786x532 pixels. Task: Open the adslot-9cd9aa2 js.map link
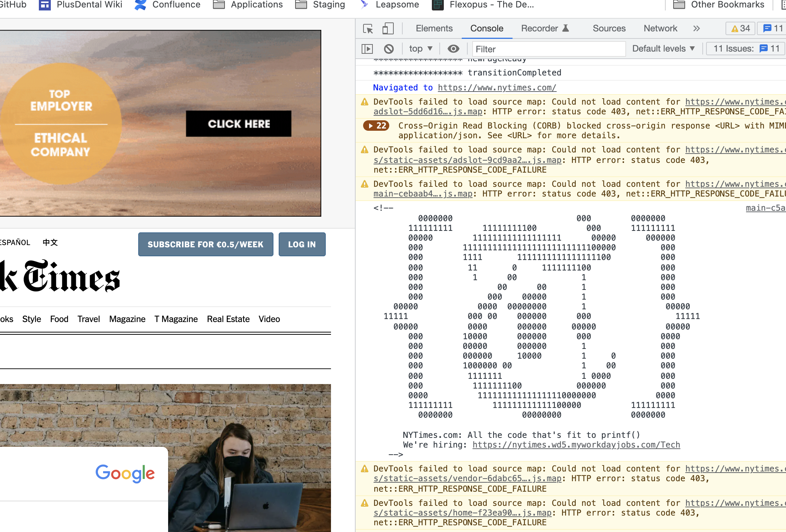coord(467,160)
